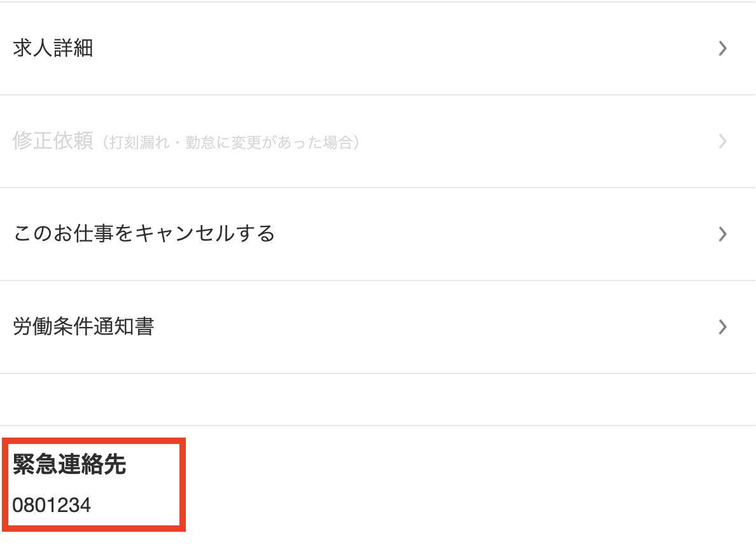The image size is (756, 547).
Task: Click the right arrow on the cancel row
Action: pyautogui.click(x=722, y=234)
